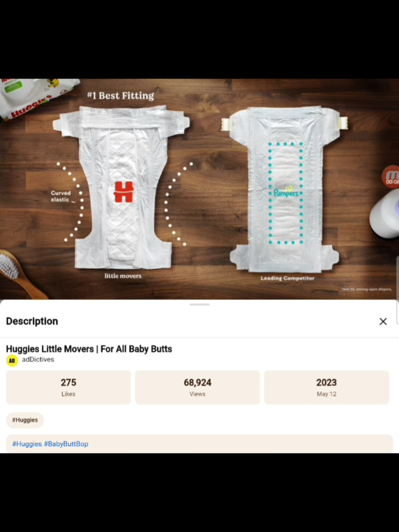
Task: Tap the 68,924 Views stat card
Action: tap(197, 387)
